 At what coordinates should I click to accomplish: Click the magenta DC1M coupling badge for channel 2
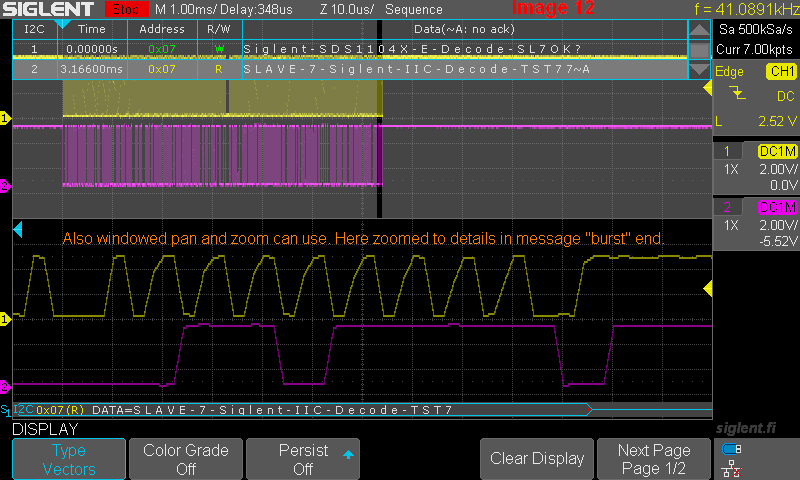pos(778,207)
